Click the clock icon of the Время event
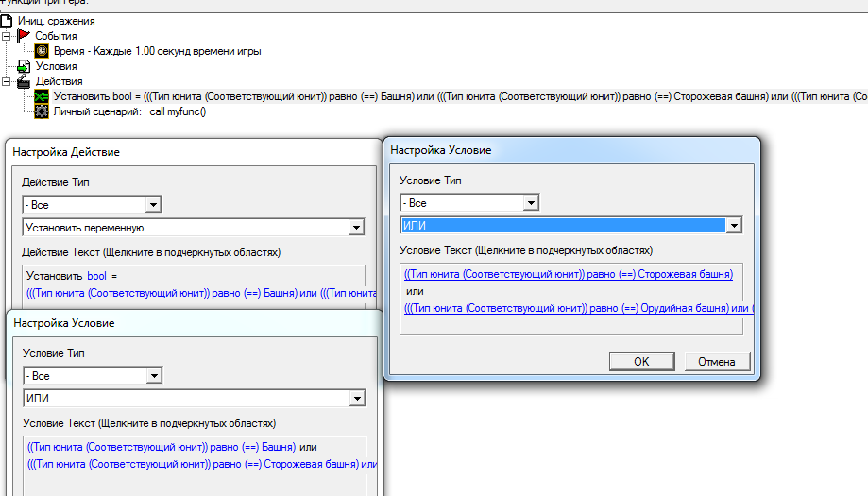Image resolution: width=868 pixels, height=496 pixels. (42, 51)
